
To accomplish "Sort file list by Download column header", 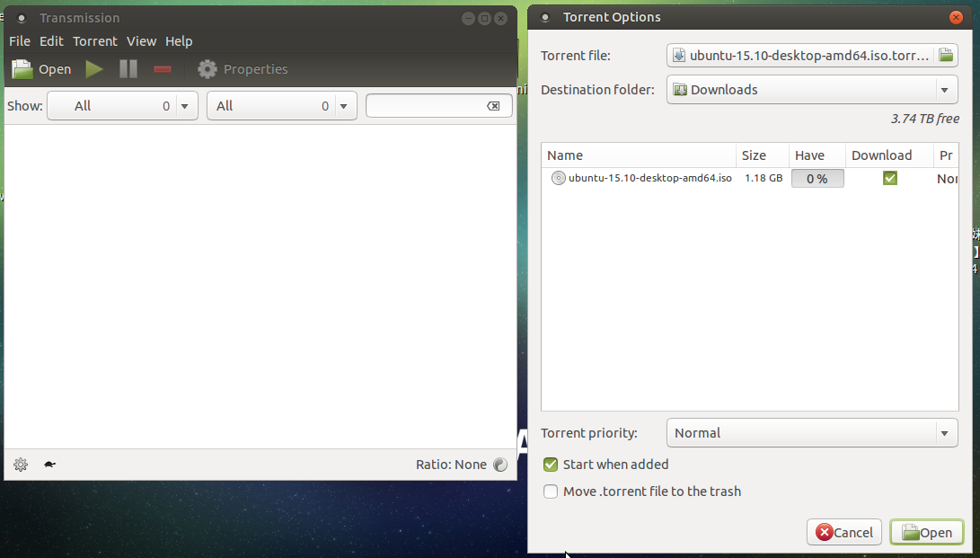I will coord(889,155).
